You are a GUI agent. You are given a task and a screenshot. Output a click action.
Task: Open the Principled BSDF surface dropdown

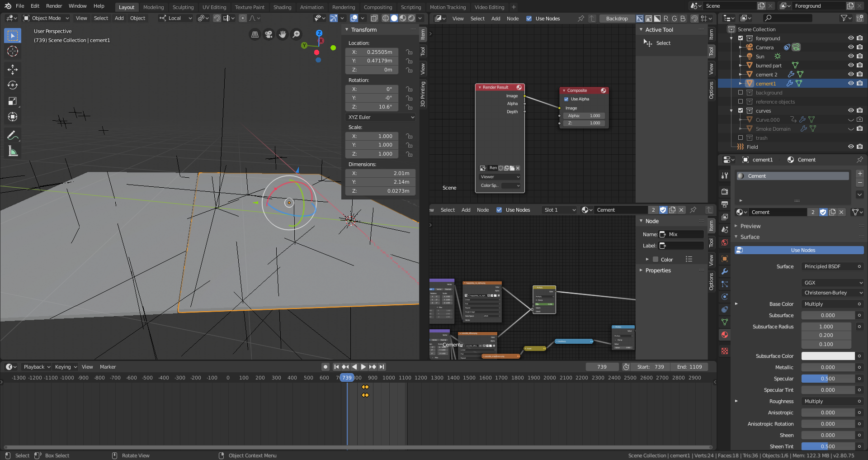pyautogui.click(x=831, y=266)
